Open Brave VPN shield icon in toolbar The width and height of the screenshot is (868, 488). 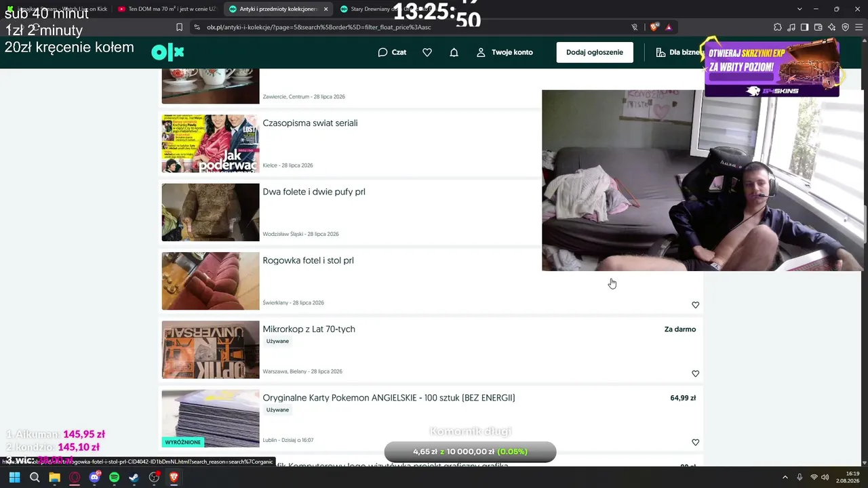845,27
